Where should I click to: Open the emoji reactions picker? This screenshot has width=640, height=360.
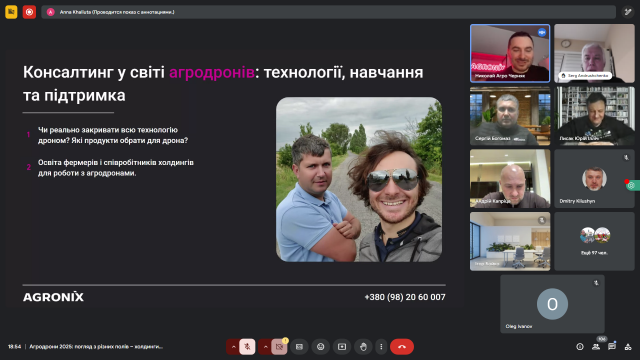321,347
